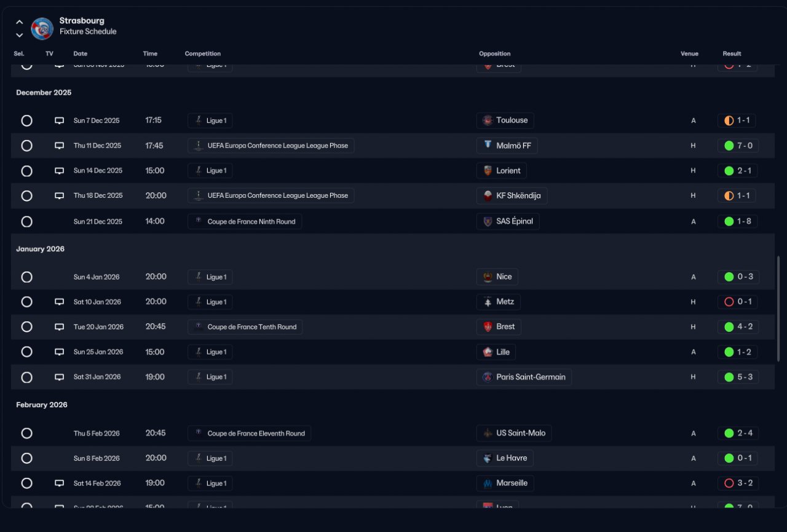Open the 3 - 2 result against Marseille
This screenshot has width=787, height=532.
[x=738, y=483]
